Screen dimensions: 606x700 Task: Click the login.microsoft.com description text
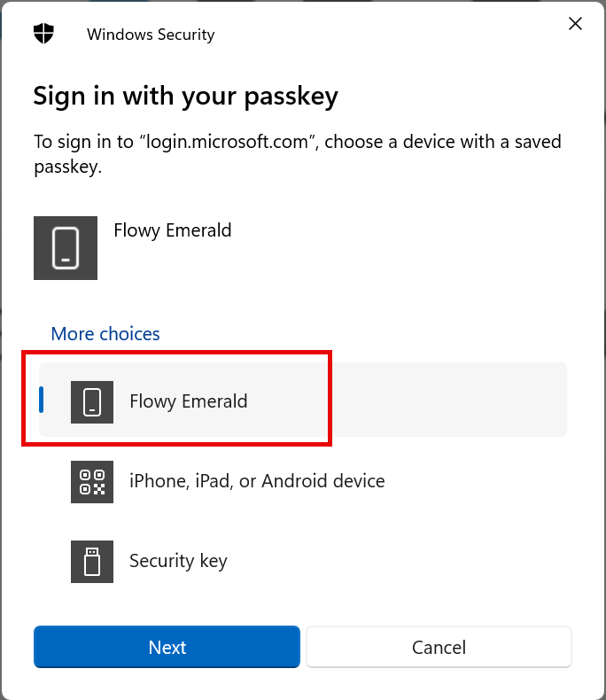(298, 154)
